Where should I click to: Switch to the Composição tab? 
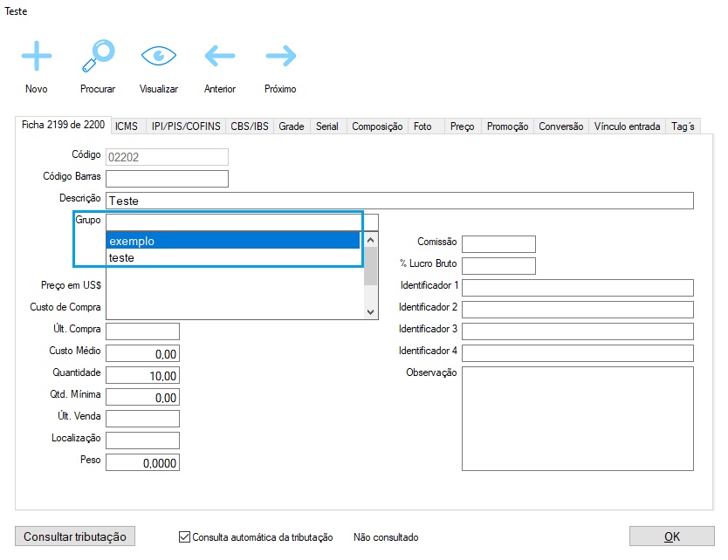pyautogui.click(x=376, y=126)
